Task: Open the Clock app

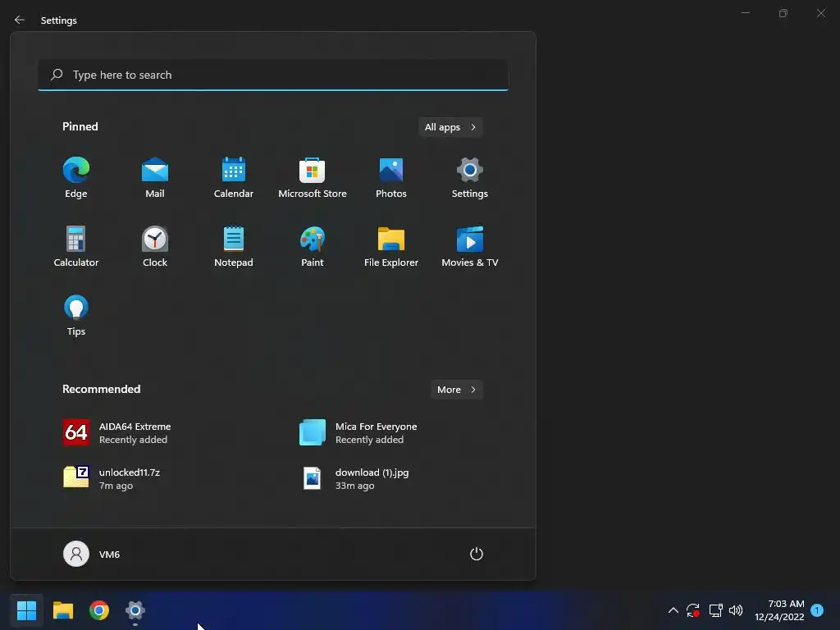Action: coord(155,247)
